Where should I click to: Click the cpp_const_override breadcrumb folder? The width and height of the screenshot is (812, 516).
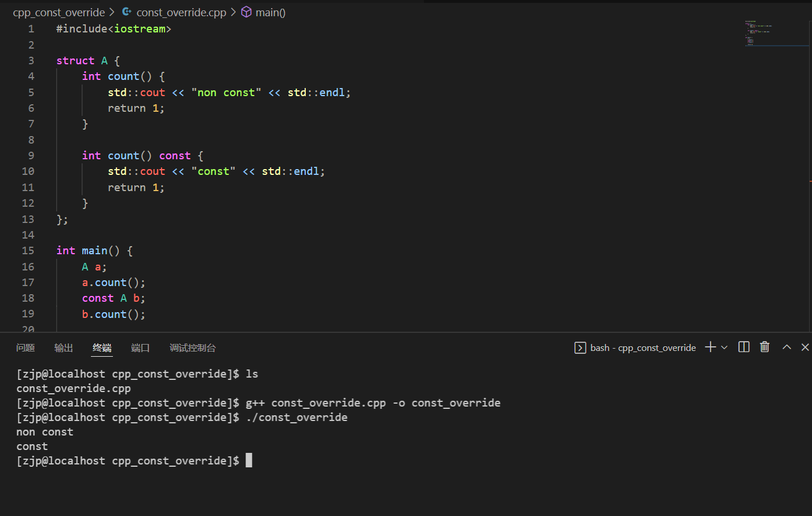click(59, 12)
